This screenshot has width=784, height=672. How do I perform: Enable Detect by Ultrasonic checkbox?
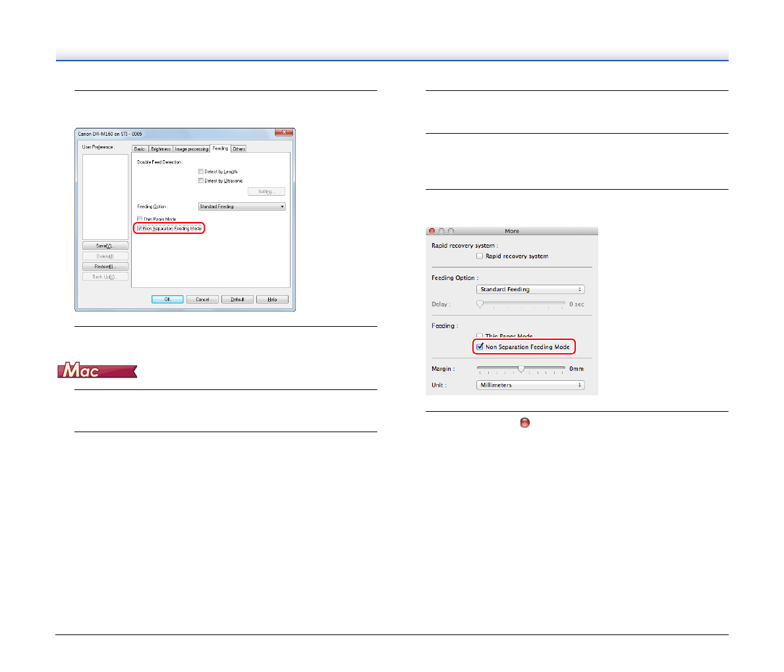pyautogui.click(x=201, y=181)
